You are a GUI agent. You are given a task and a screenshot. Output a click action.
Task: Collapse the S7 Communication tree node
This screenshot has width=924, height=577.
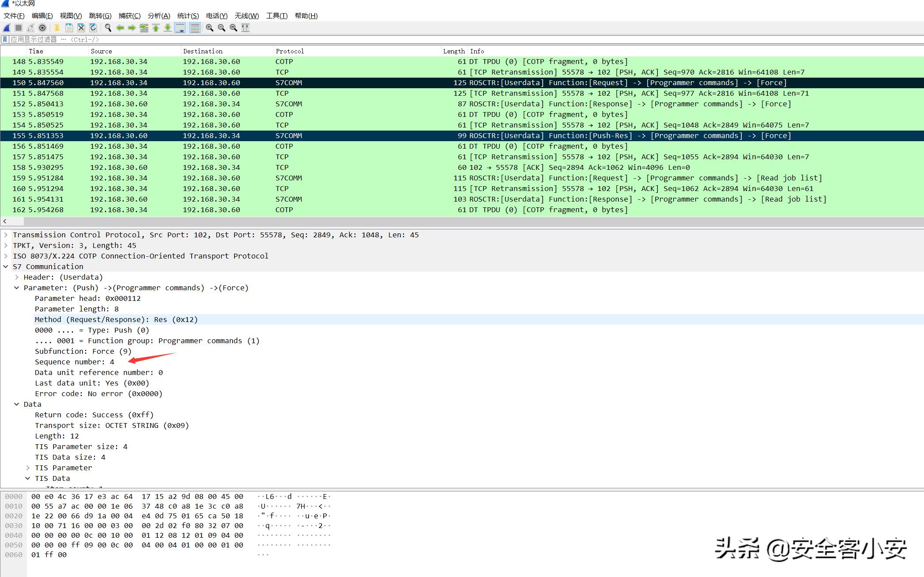[6, 266]
